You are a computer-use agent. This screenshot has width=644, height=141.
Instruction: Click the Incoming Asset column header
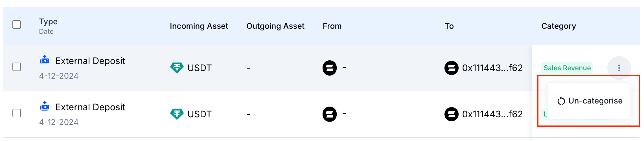[x=199, y=26]
